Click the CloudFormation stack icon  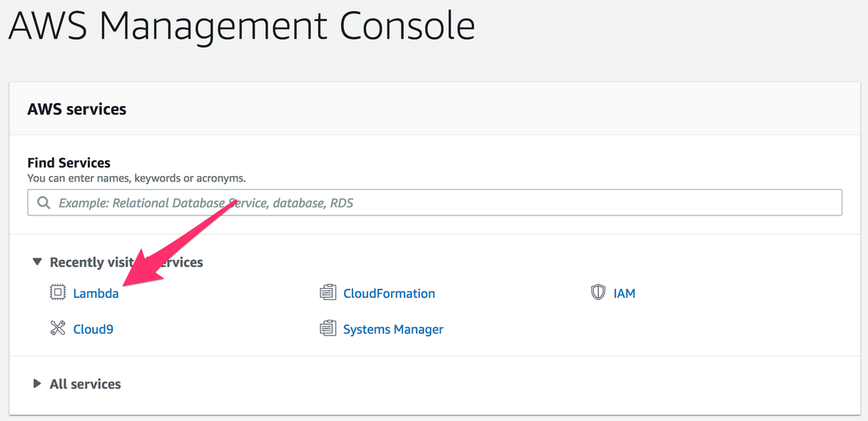click(327, 293)
